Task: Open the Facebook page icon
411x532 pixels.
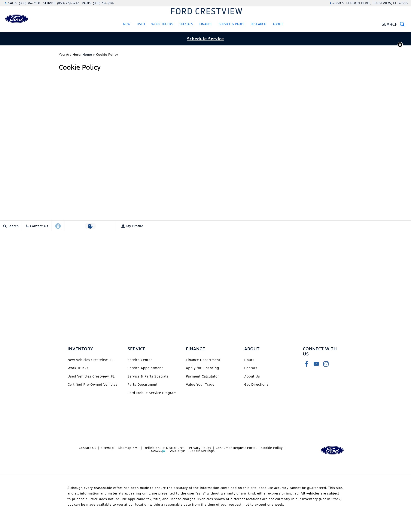Action: click(307, 364)
